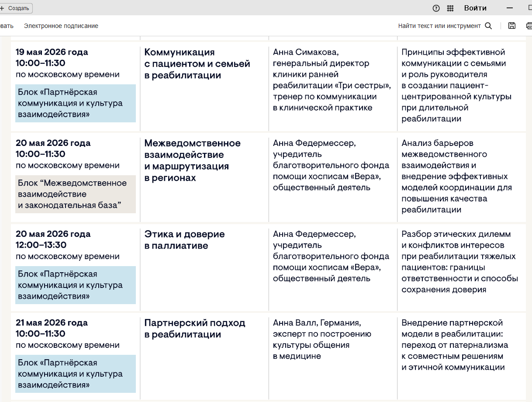
Task: Click the heading «Этика и доверие в паллиативе»
Action: pos(184,240)
